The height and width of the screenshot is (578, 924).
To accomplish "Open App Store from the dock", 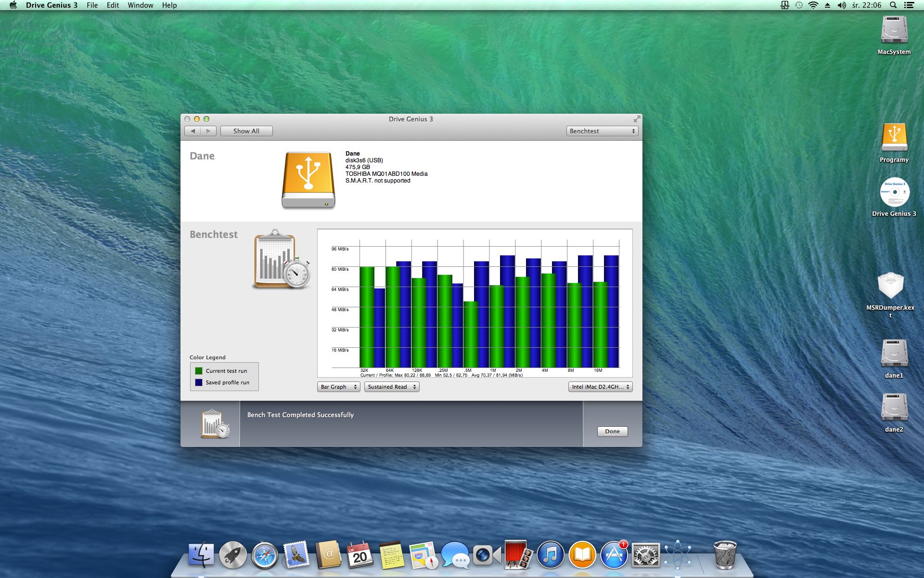I will [614, 555].
